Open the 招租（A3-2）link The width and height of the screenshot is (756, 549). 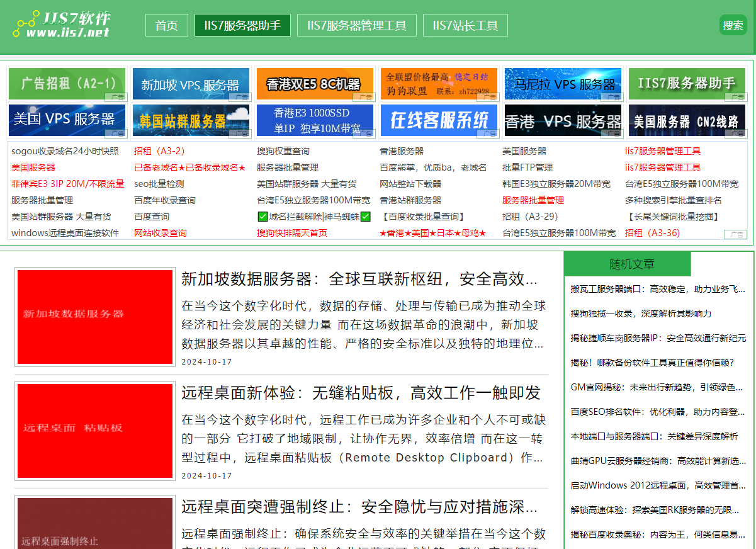coord(159,151)
